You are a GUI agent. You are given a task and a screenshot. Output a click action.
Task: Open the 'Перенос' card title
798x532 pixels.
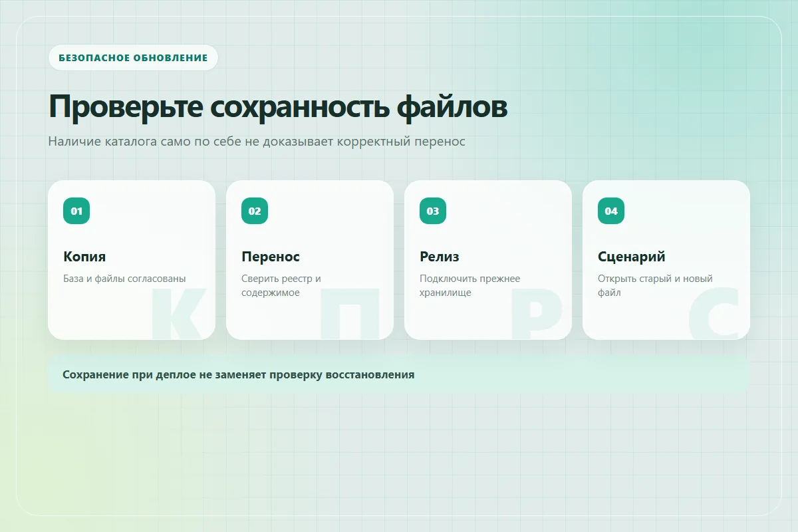(271, 257)
